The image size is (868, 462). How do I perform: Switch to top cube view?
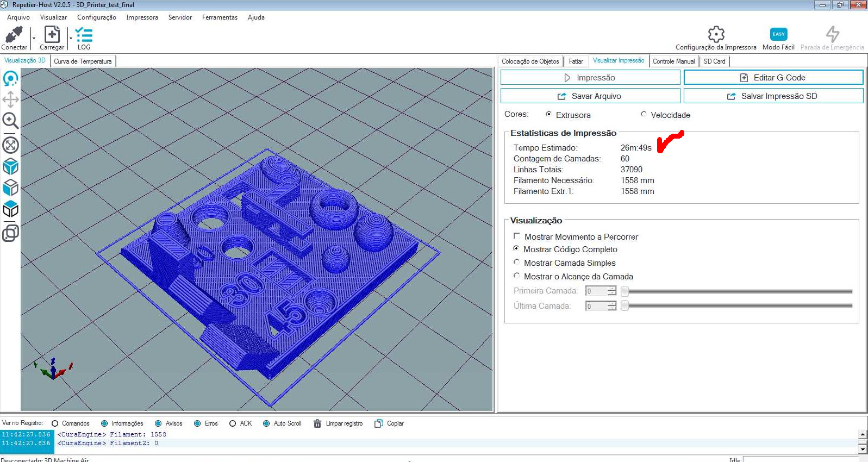(x=10, y=209)
